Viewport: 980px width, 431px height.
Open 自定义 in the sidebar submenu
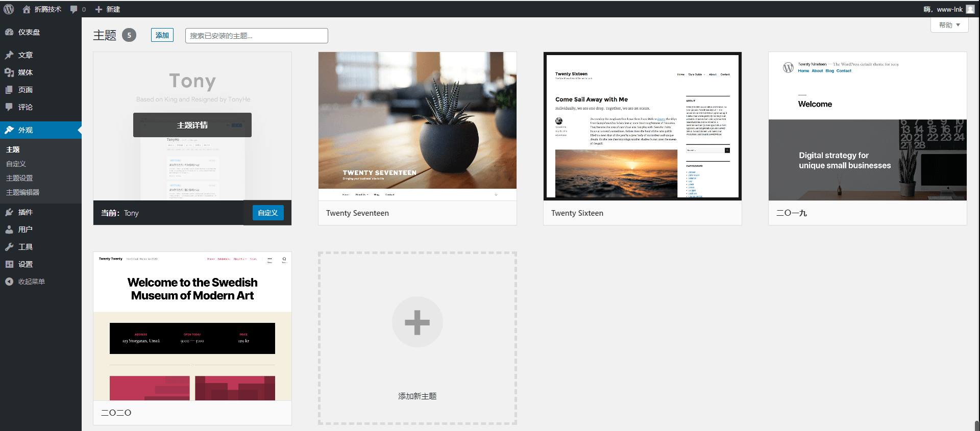click(x=16, y=164)
